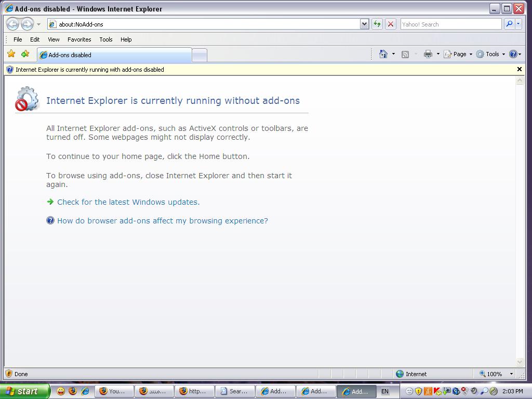Click the Yahoo! Search input field

pyautogui.click(x=450, y=24)
